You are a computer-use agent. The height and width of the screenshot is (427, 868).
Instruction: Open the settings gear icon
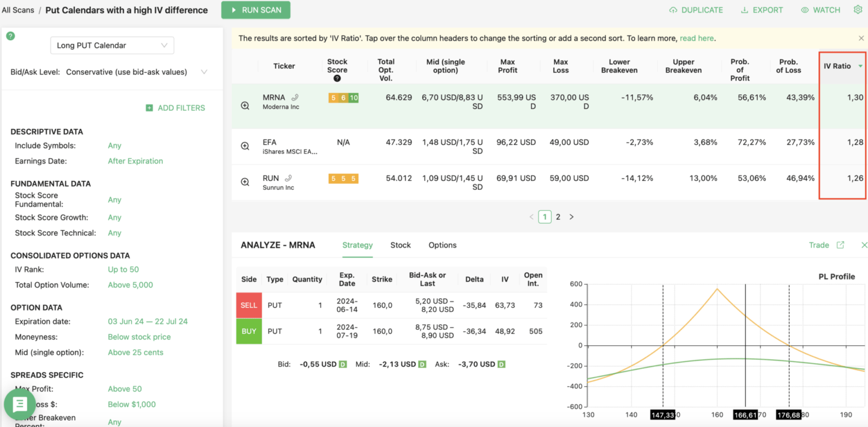click(858, 10)
